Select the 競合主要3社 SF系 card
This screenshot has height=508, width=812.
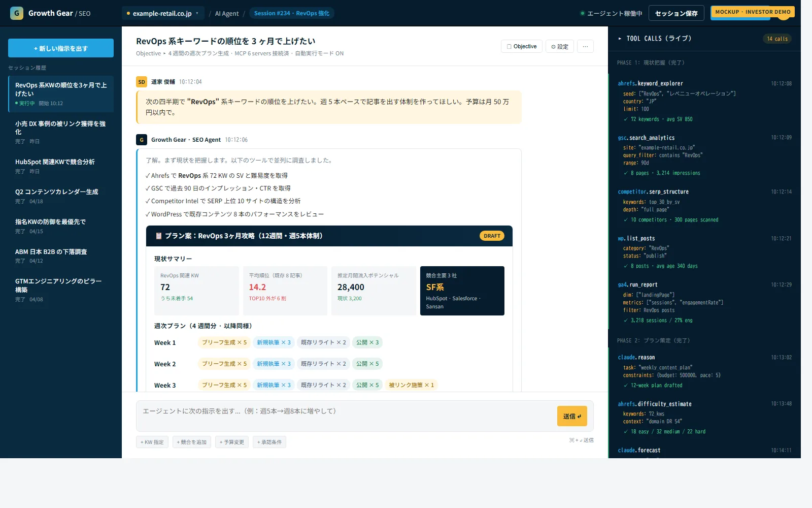tap(462, 291)
